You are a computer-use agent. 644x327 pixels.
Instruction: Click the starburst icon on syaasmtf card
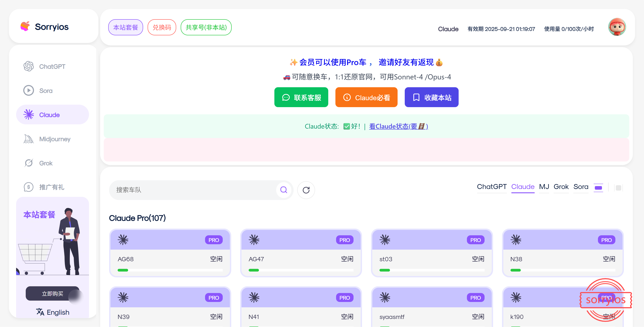pos(385,297)
